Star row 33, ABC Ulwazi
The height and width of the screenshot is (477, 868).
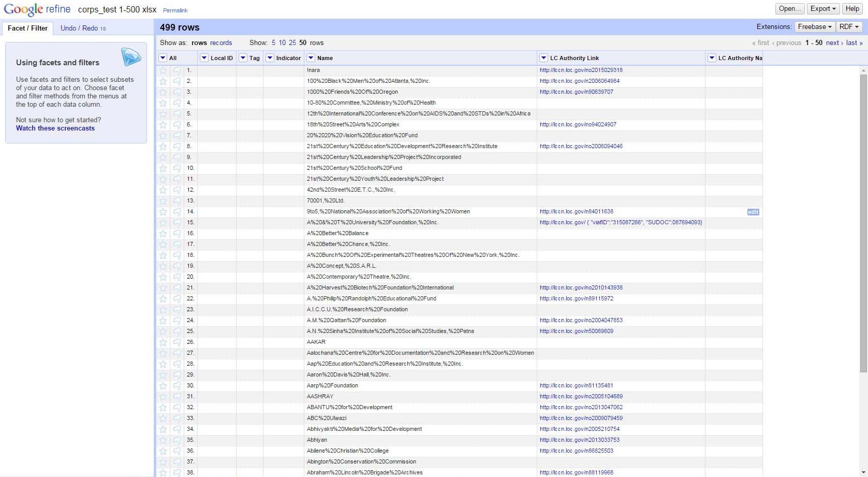coord(163,418)
